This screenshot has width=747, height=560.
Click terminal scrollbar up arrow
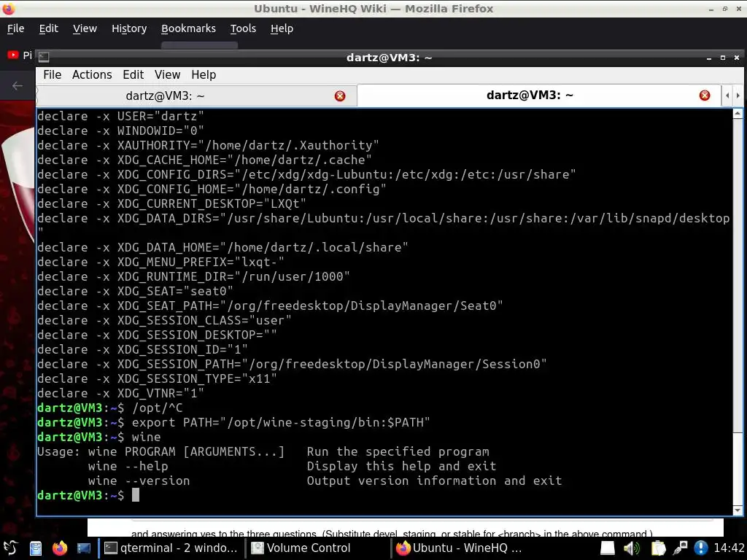point(738,113)
